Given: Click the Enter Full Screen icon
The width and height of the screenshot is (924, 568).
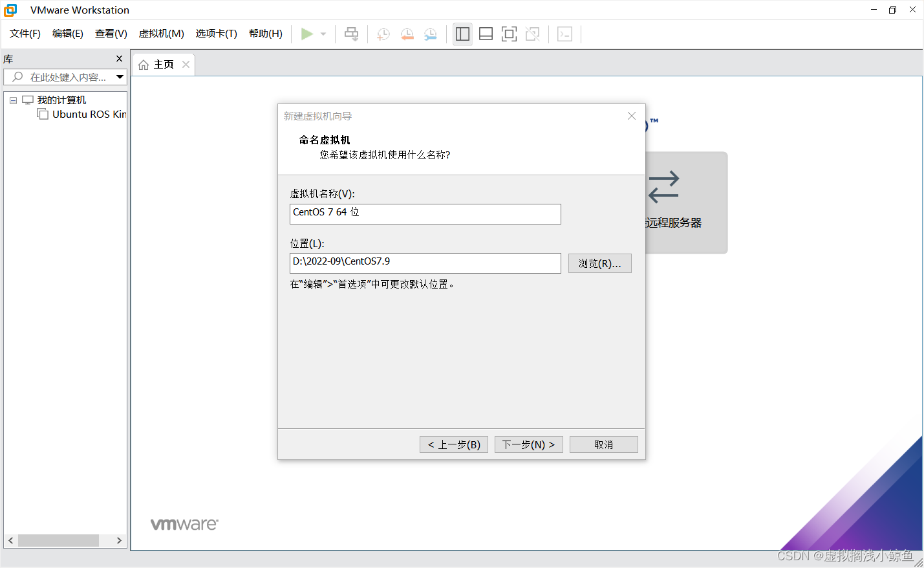Looking at the screenshot, I should (509, 34).
